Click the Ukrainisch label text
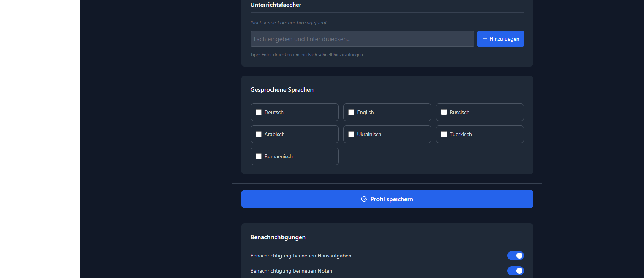Screen dimensions: 644x278 pyautogui.click(x=369, y=134)
